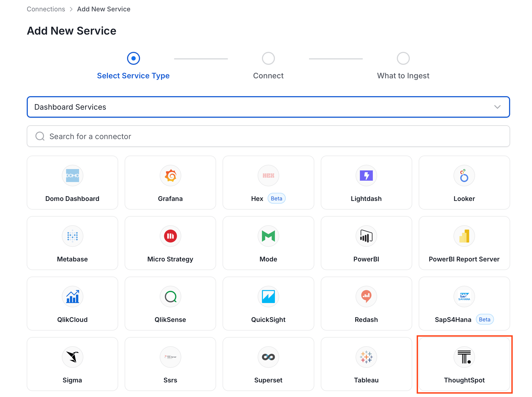Click the Micro Strategy red icon
Image resolution: width=532 pixels, height=397 pixels.
point(170,236)
